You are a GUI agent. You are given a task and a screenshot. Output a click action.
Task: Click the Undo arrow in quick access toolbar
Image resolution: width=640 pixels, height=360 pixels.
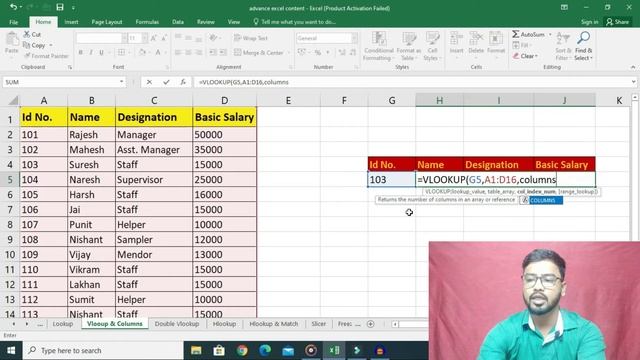[x=13, y=7]
